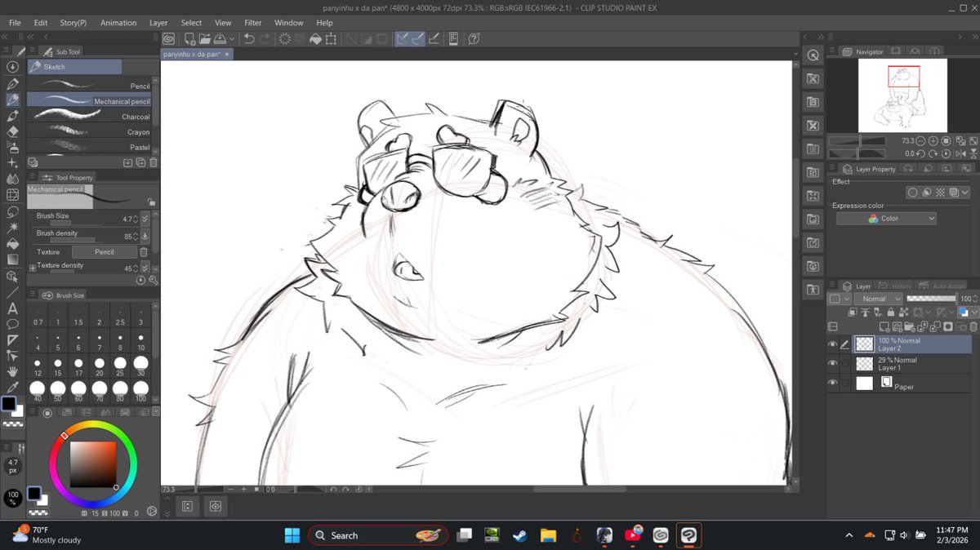This screenshot has width=980, height=550.
Task: Click the Pencil texture button in Tool Property
Action: point(106,251)
